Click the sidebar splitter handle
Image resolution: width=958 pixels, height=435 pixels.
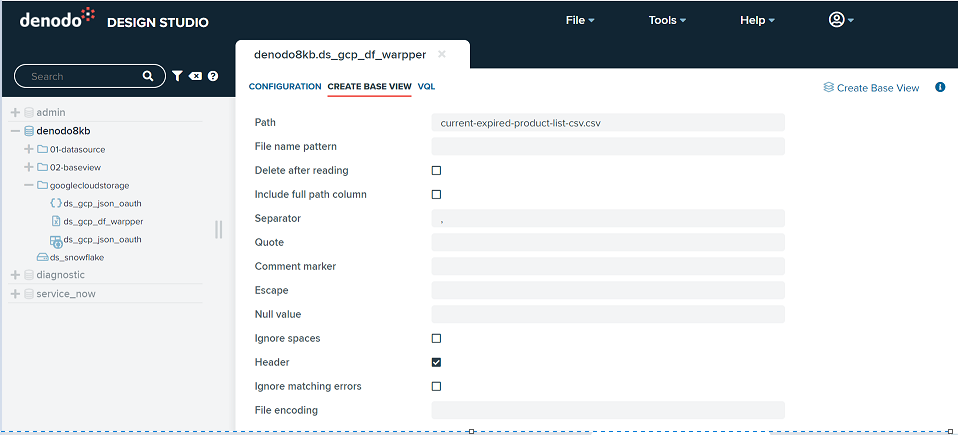tap(219, 230)
